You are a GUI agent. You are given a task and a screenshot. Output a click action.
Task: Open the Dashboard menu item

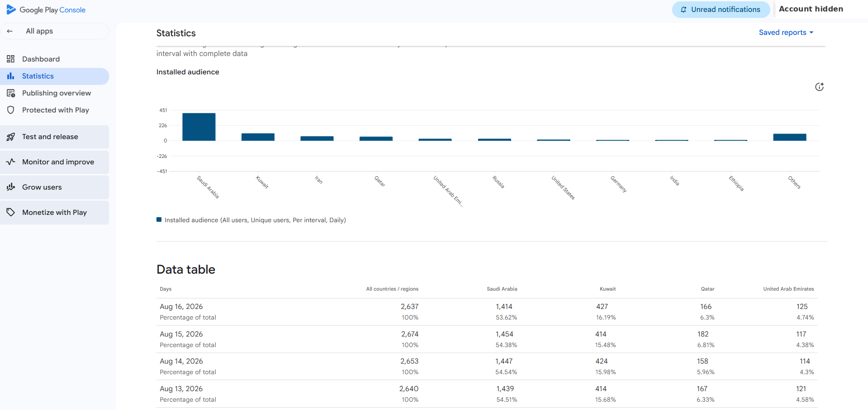(x=55, y=59)
